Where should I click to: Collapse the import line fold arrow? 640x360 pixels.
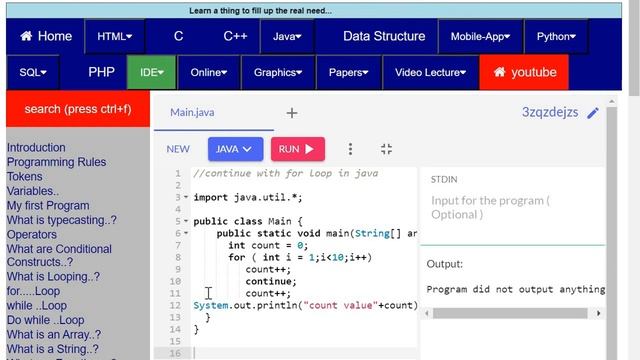(x=186, y=197)
